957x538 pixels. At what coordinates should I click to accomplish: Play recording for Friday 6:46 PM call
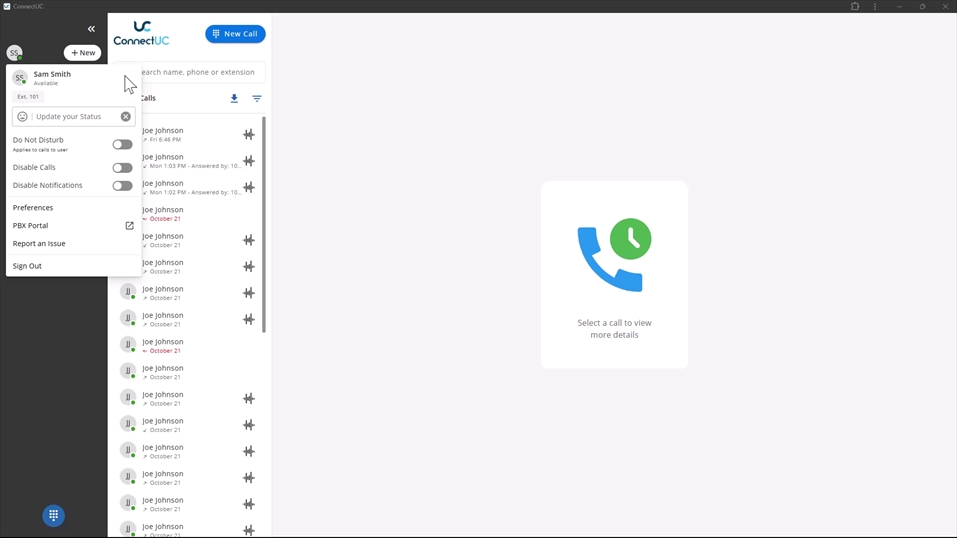[249, 134]
